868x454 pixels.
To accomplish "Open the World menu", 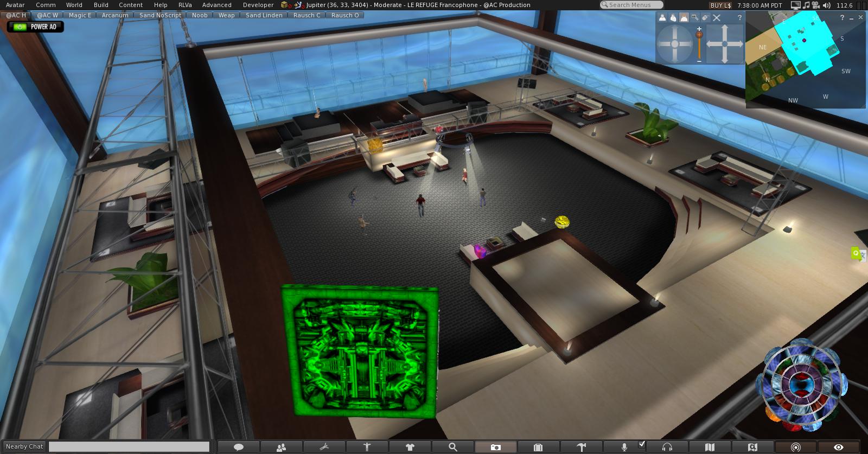I will click(74, 5).
